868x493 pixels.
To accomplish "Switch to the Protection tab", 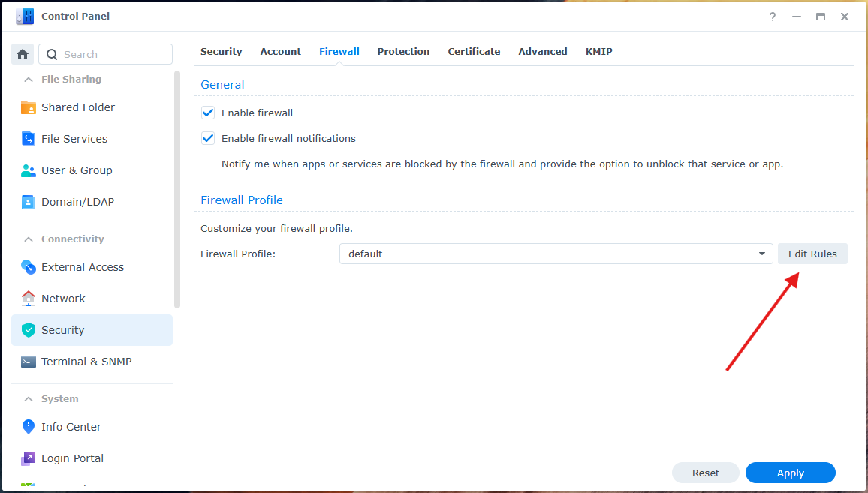I will pos(403,51).
